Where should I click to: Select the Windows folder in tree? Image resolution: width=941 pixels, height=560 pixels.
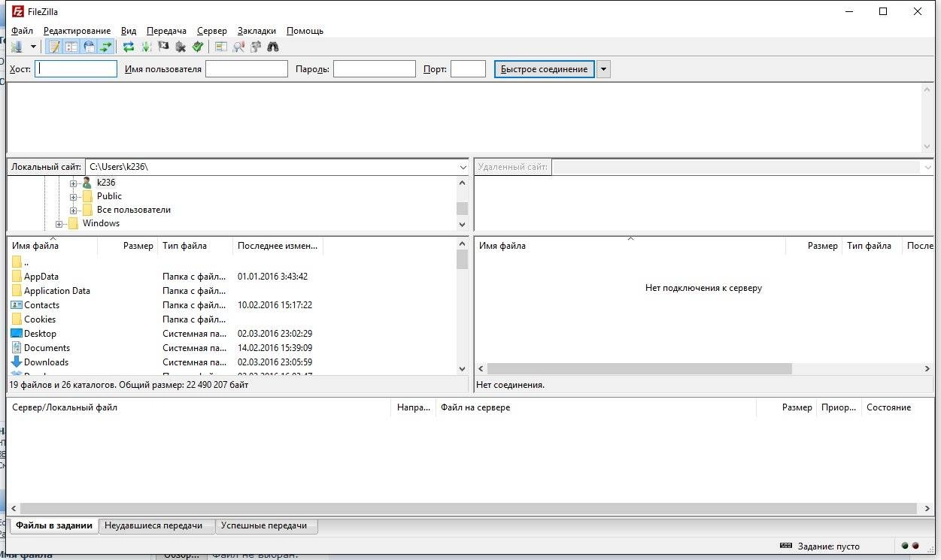click(x=101, y=223)
